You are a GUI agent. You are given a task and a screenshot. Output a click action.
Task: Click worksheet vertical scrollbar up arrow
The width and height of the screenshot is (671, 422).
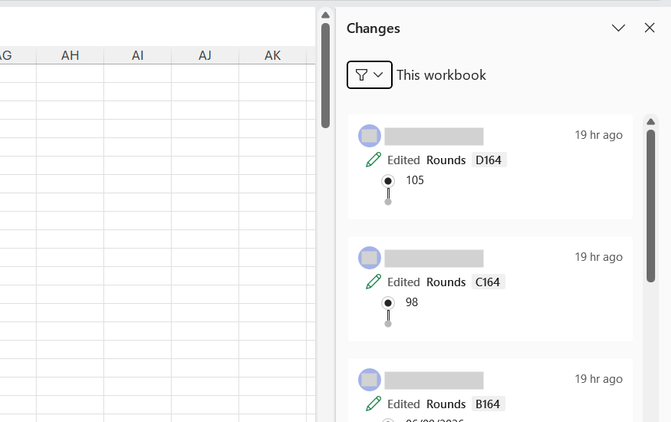click(325, 15)
